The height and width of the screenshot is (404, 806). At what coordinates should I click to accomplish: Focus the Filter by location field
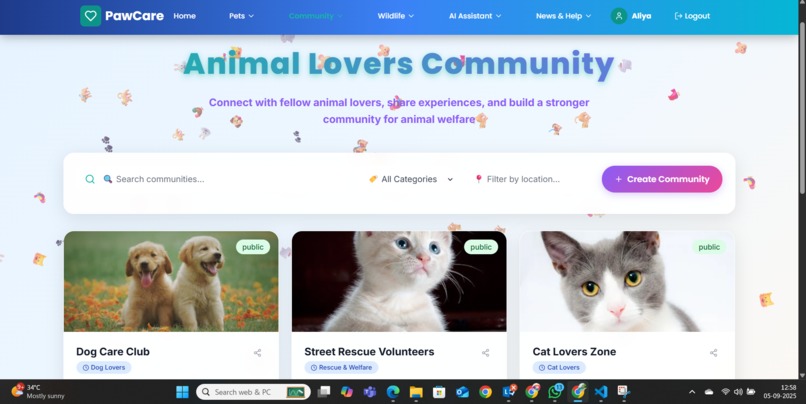[x=529, y=179]
